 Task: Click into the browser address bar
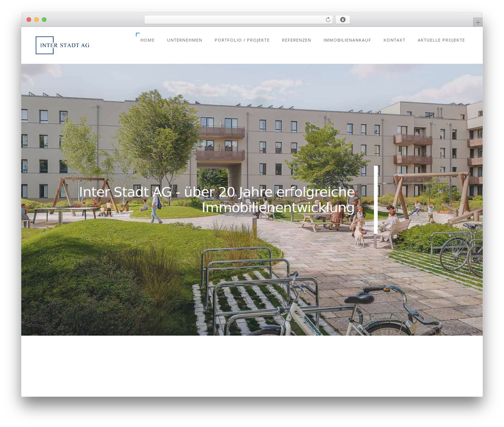[238, 20]
